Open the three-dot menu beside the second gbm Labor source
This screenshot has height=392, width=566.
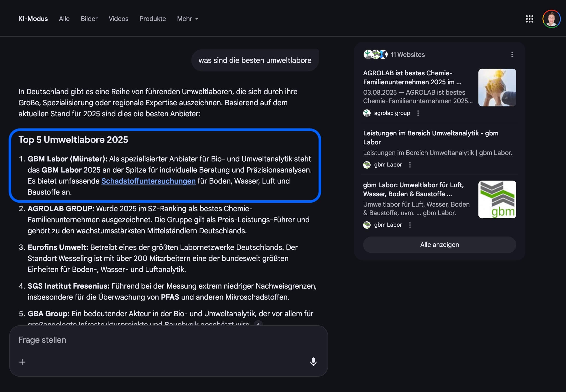point(410,225)
